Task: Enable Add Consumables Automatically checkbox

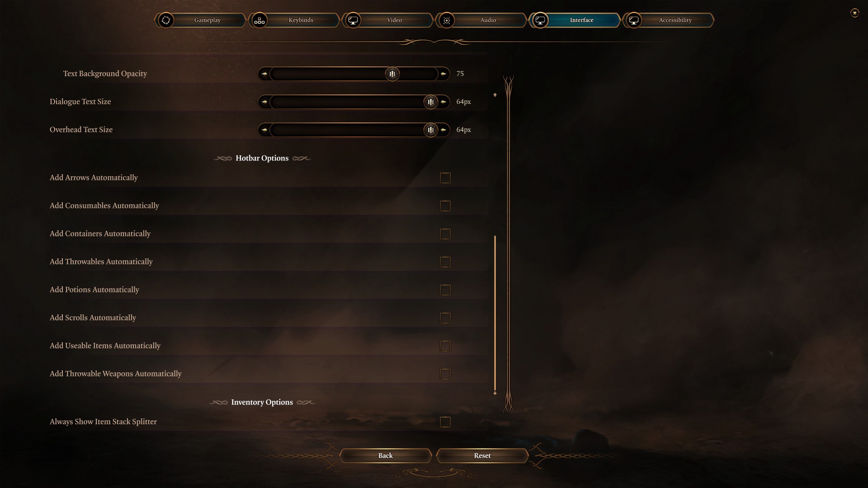Action: pyautogui.click(x=445, y=206)
